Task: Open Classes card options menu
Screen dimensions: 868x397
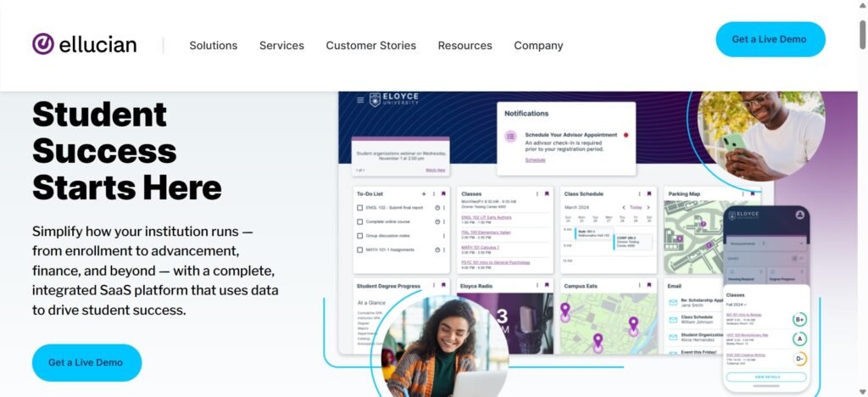Action: click(x=537, y=193)
